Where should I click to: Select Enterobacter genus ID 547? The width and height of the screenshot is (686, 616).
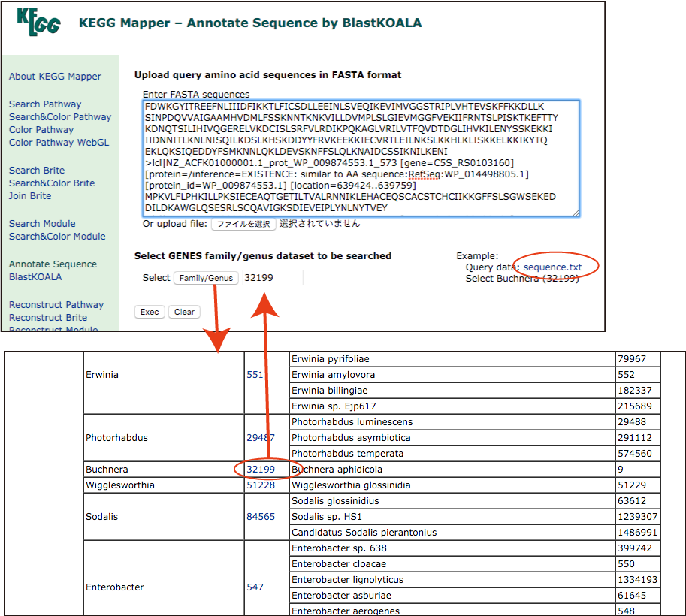(255, 587)
